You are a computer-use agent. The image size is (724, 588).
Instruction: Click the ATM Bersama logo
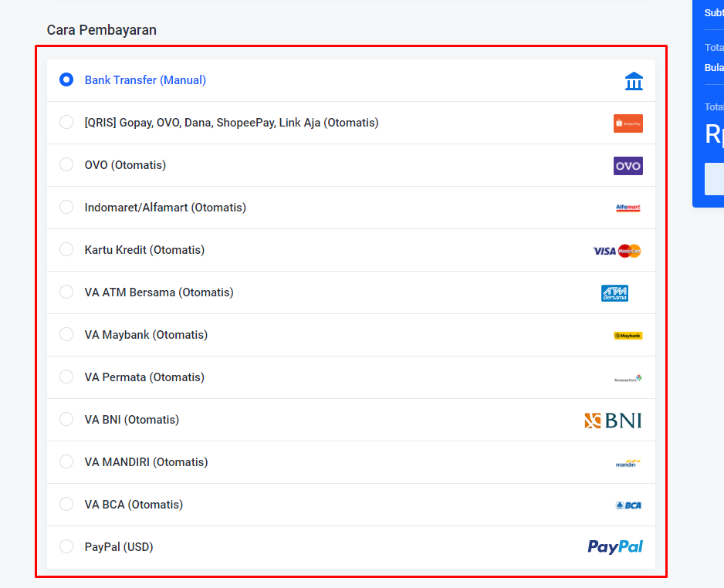point(614,293)
